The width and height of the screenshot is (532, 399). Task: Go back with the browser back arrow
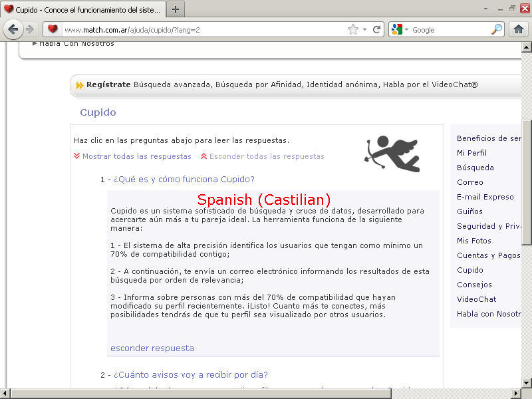click(13, 29)
